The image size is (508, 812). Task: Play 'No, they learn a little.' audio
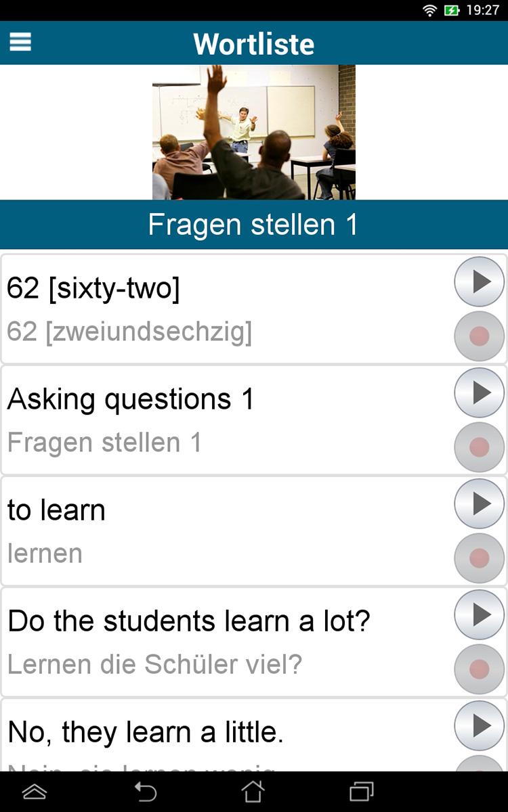pos(479,725)
